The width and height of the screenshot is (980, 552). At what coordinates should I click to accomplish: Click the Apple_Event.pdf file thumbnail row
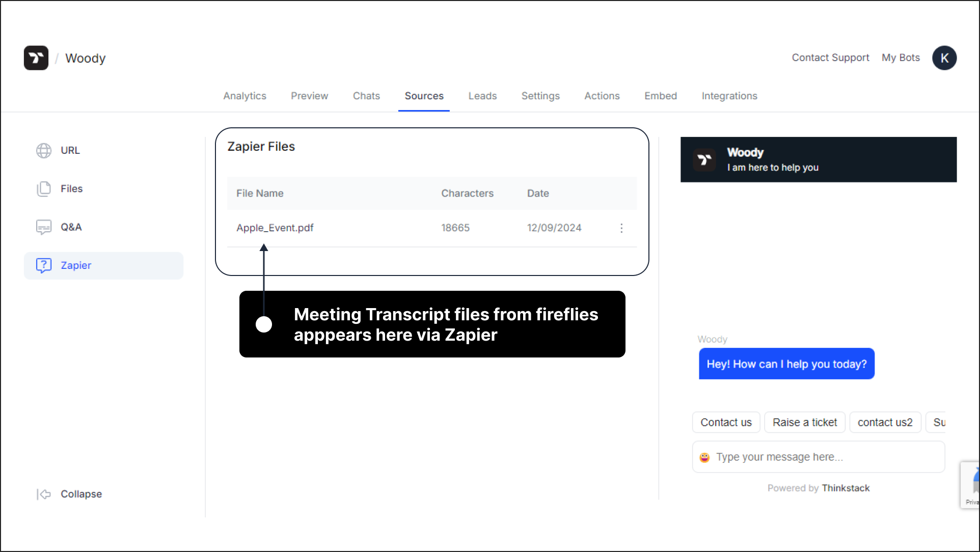431,228
